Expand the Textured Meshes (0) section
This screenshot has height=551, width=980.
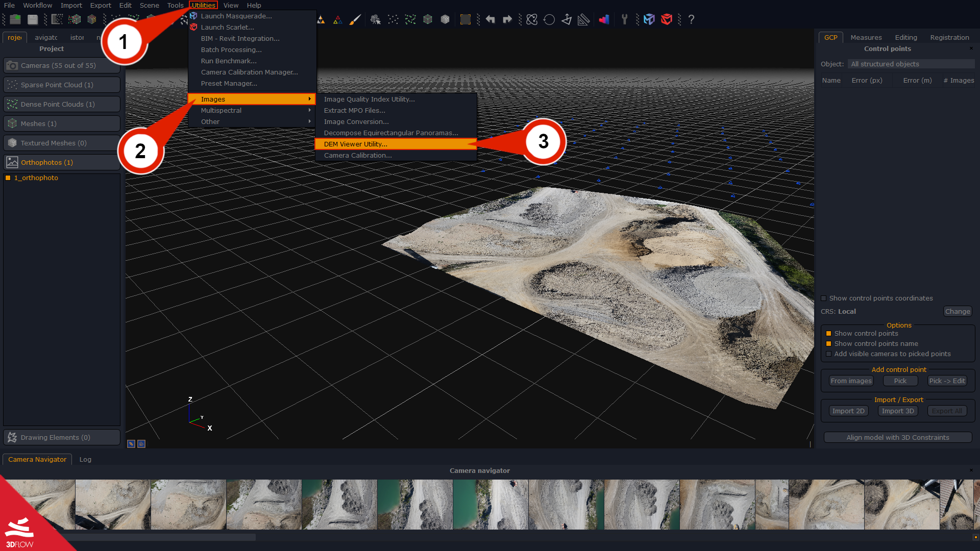tap(62, 143)
